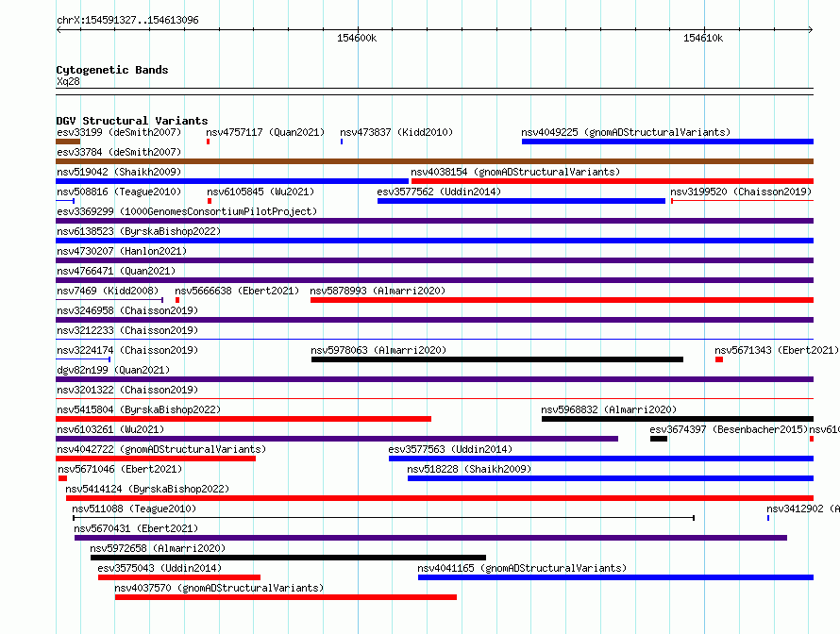This screenshot has height=634, width=840.
Task: Click the purple nsv5670431 (Ebert2021) bar
Action: pos(430,538)
